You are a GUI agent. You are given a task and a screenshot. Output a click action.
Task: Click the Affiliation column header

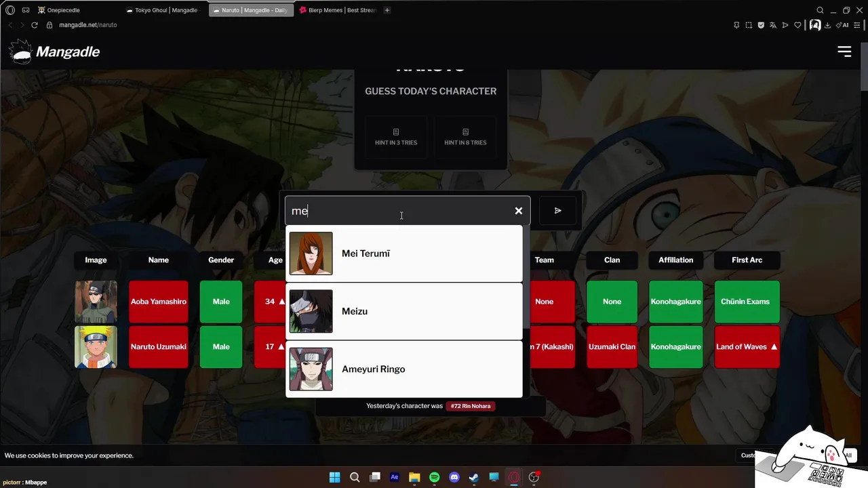click(x=676, y=260)
